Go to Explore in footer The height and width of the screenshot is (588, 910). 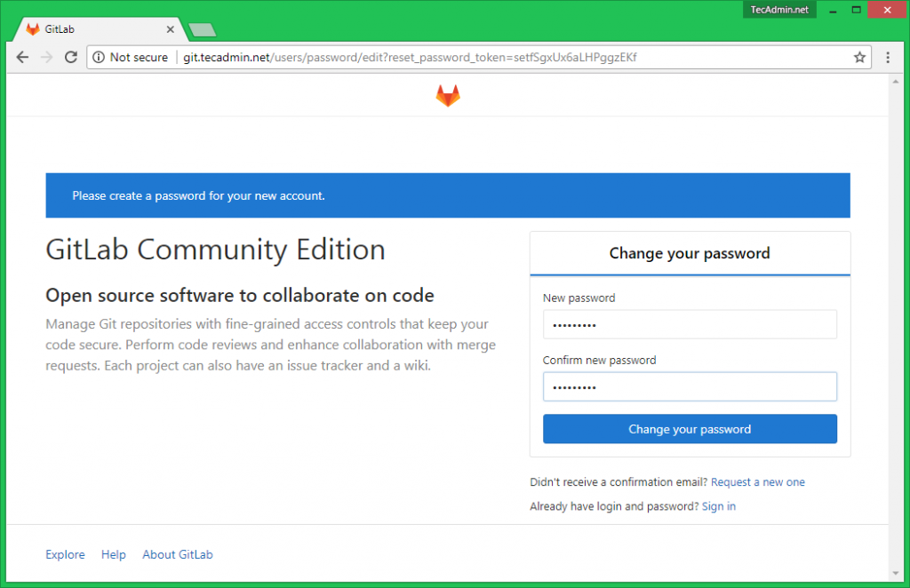pos(65,554)
